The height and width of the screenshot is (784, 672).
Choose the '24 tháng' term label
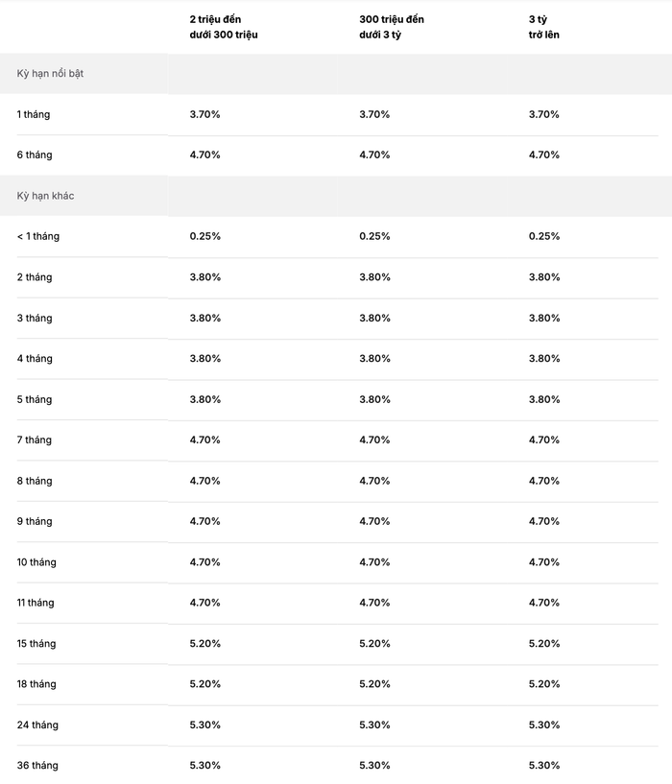(x=37, y=725)
